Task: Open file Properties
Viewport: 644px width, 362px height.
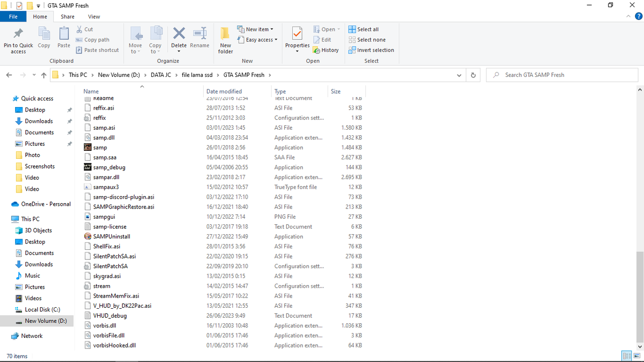Action: (297, 40)
